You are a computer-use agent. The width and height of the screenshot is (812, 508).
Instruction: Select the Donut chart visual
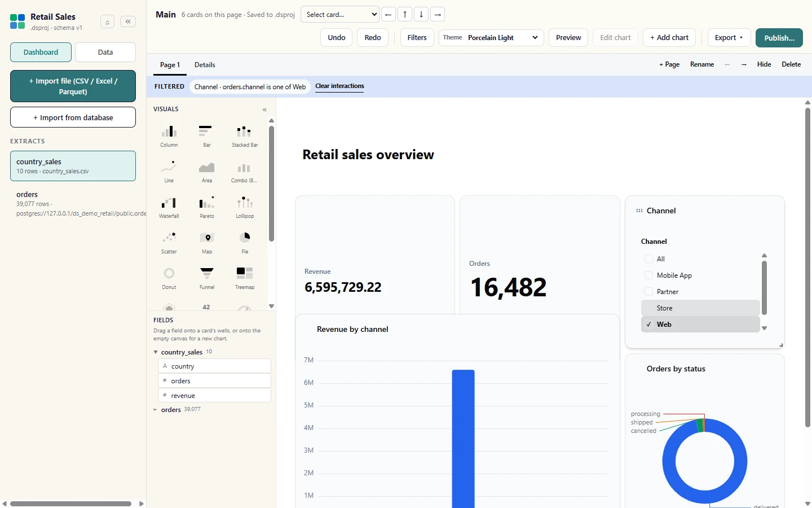[169, 278]
